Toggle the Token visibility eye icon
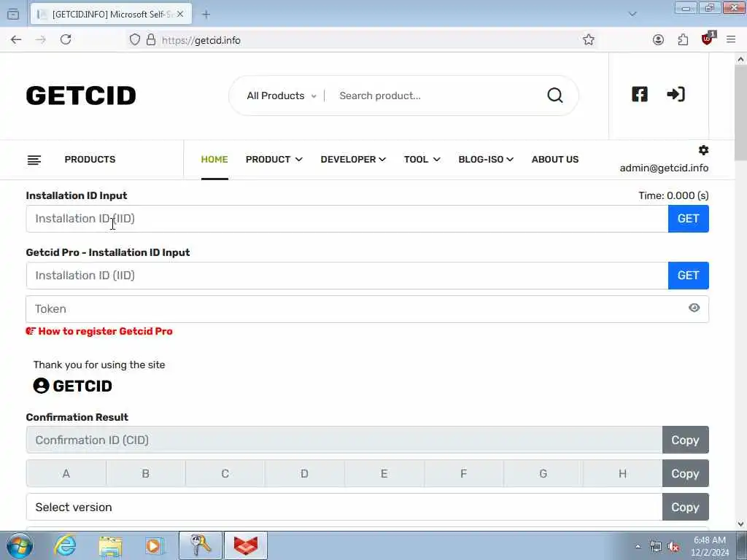Screen dimensions: 747x560 click(694, 308)
